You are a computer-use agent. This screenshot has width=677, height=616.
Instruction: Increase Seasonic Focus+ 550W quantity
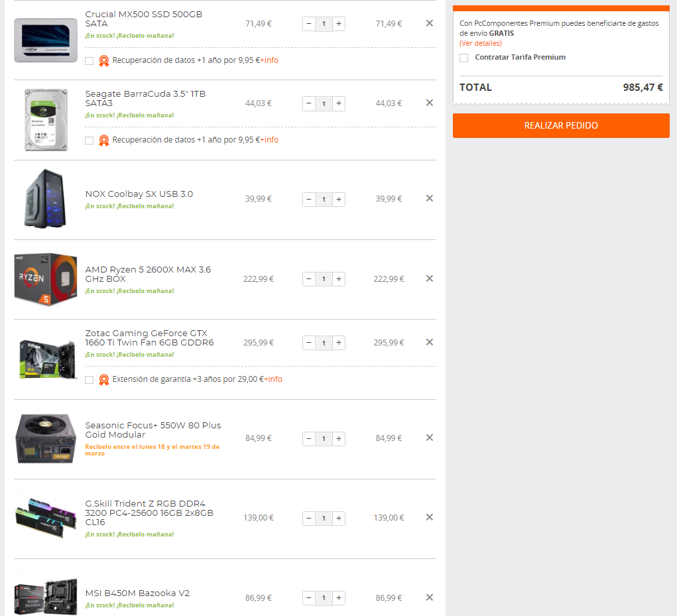(x=339, y=438)
